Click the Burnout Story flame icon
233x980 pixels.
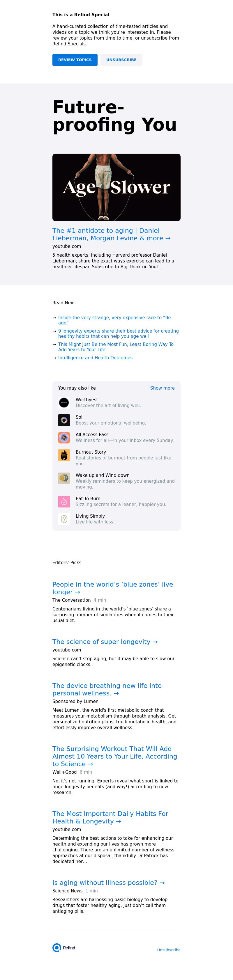pos(64,455)
